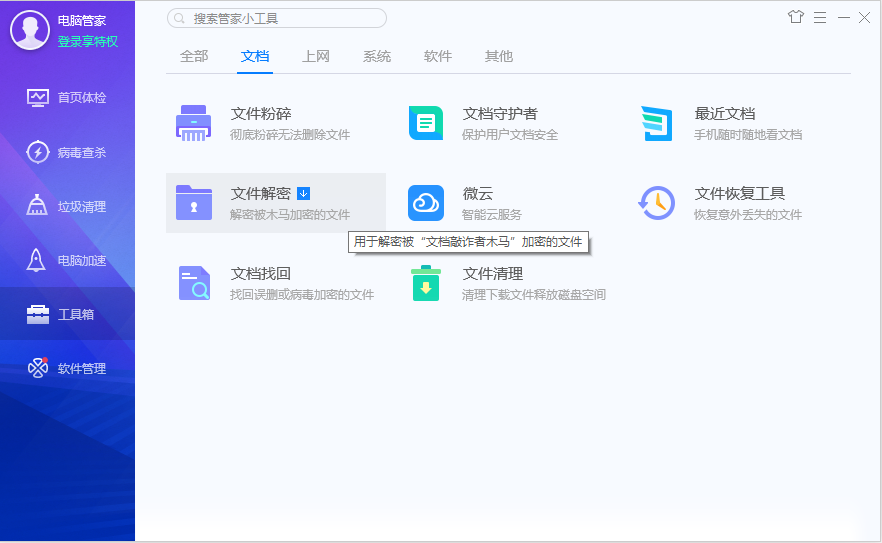Click the user avatar icon

click(x=30, y=30)
